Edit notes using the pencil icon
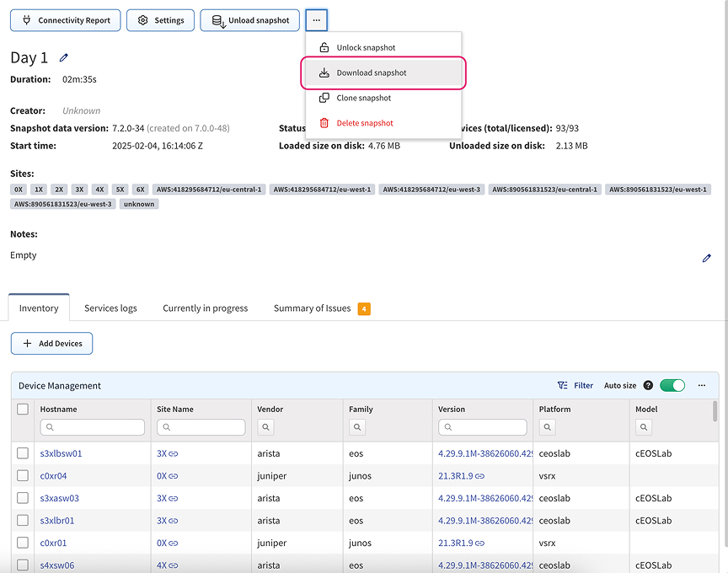Screen dimensions: 728x573 click(x=706, y=259)
